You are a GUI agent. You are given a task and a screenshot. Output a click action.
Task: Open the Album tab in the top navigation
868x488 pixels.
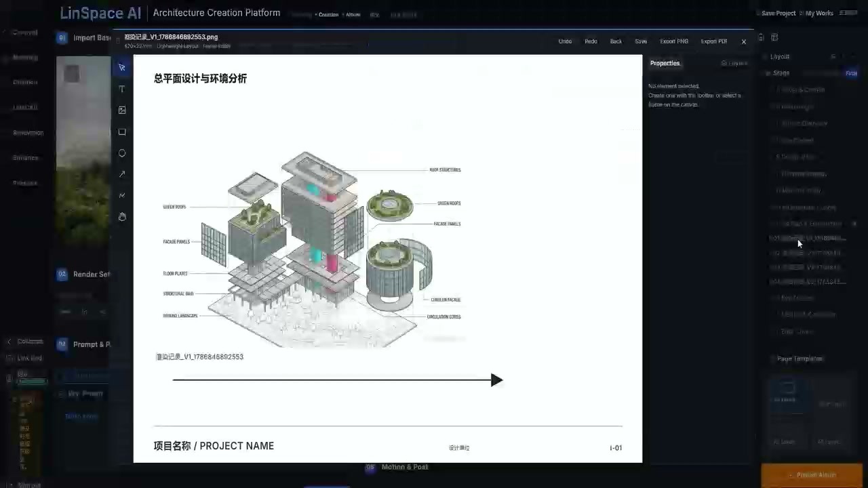353,14
